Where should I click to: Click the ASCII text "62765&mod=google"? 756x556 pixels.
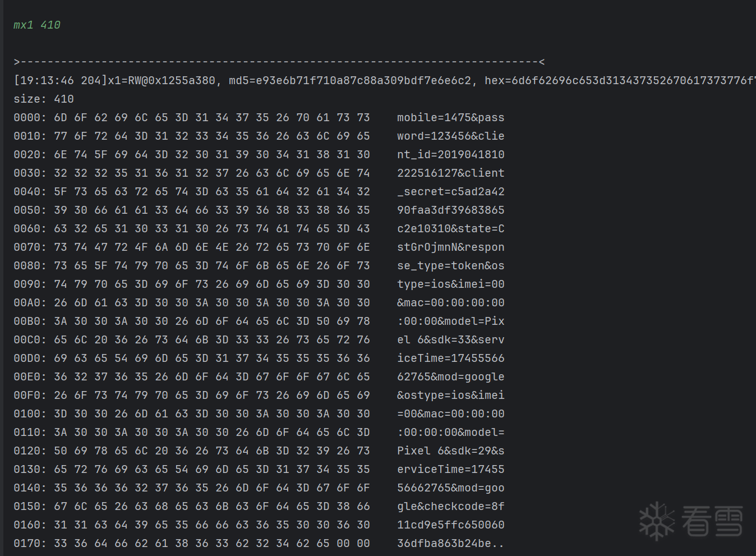point(451,376)
